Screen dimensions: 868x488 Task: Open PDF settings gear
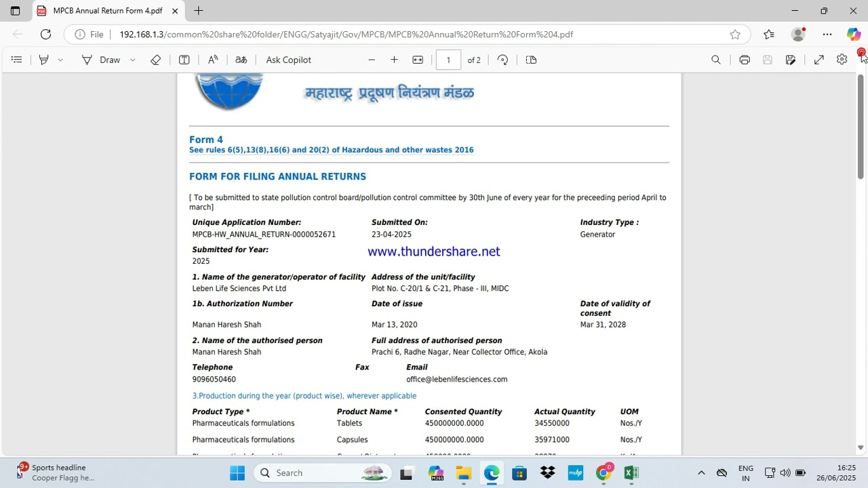[842, 60]
